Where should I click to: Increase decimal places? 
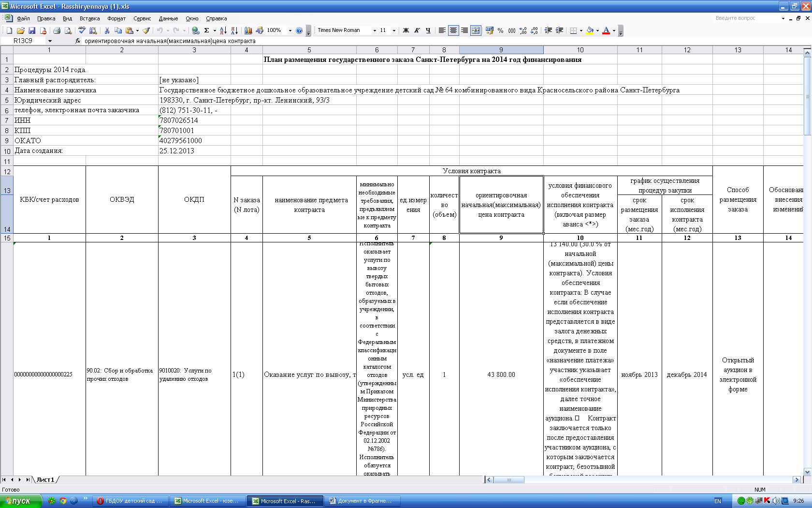523,30
